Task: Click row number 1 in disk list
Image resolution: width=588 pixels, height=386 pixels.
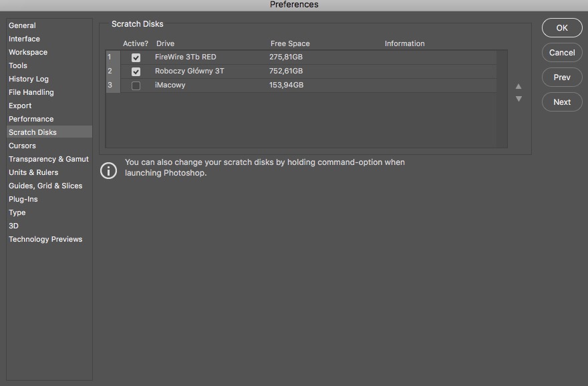Action: tap(113, 57)
